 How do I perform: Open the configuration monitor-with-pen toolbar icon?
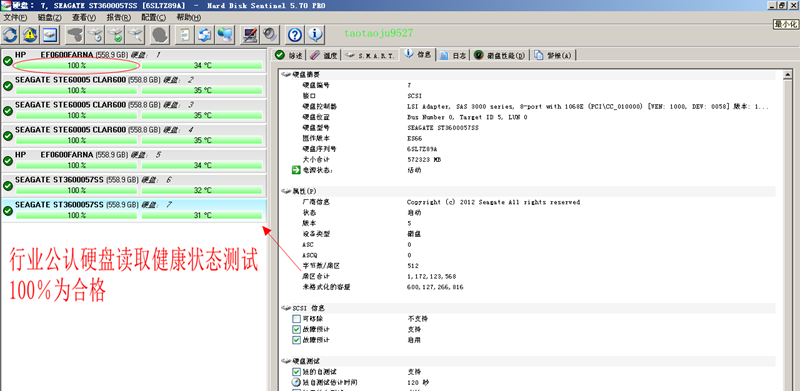(249, 35)
